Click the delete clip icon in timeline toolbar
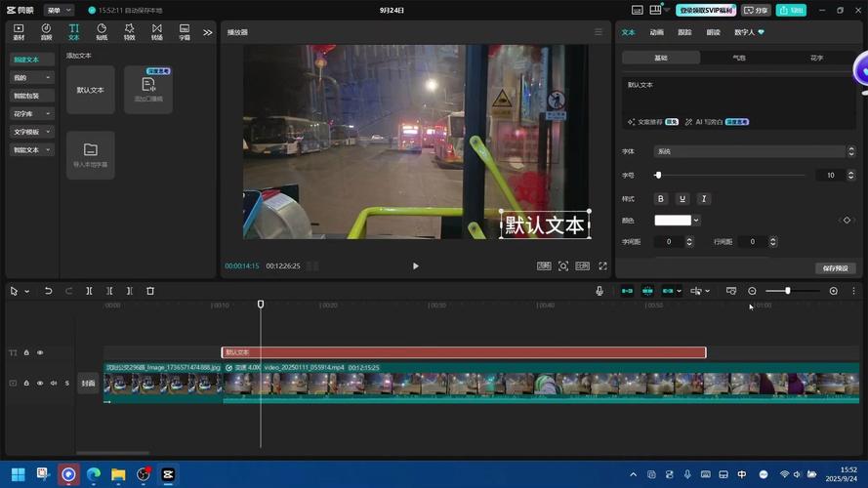868x488 pixels. pos(150,291)
